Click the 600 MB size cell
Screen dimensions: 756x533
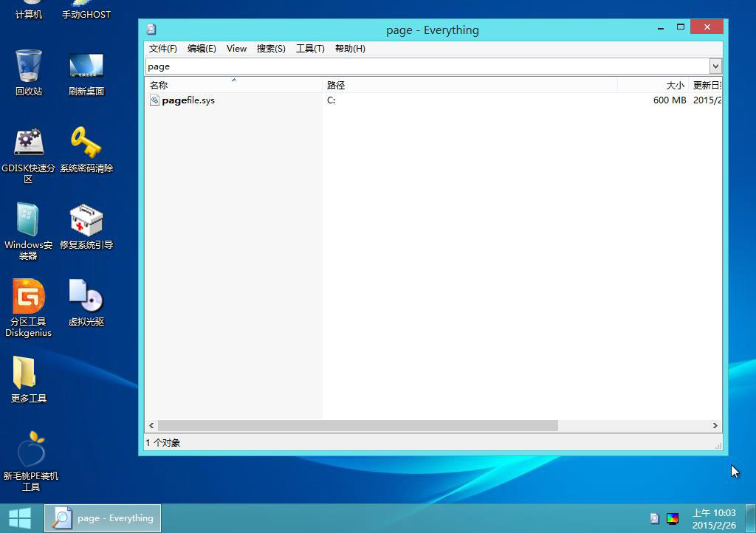(669, 100)
